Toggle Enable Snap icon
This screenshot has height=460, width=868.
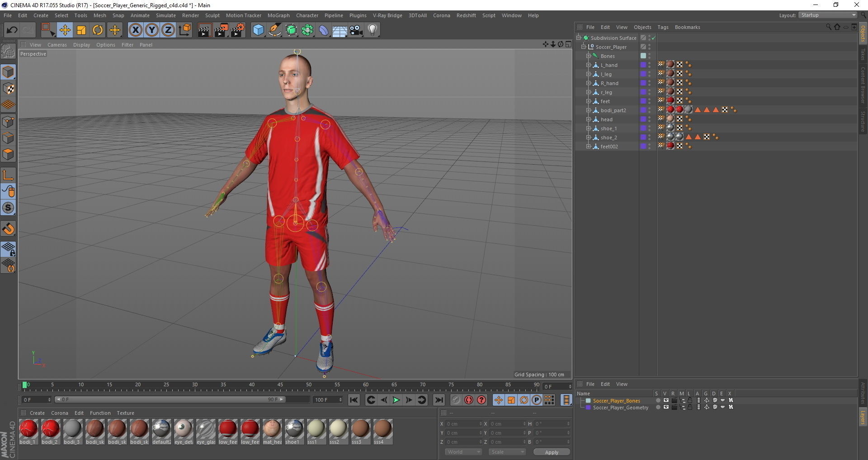pyautogui.click(x=8, y=208)
